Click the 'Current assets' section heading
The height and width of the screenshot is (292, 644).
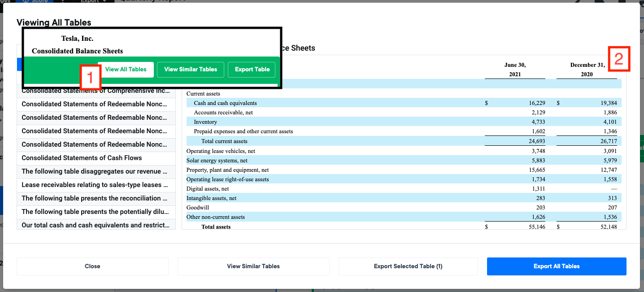(203, 94)
